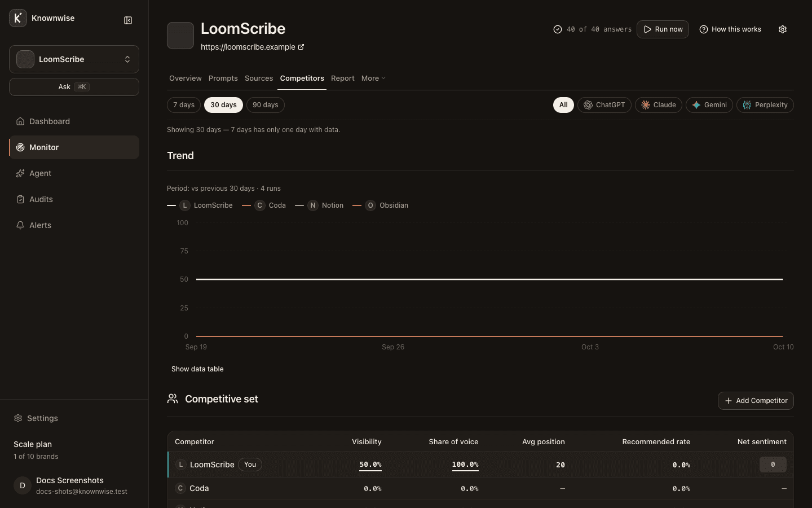Toggle Coda series in chart legend
The image size is (812, 508).
pyautogui.click(x=264, y=205)
